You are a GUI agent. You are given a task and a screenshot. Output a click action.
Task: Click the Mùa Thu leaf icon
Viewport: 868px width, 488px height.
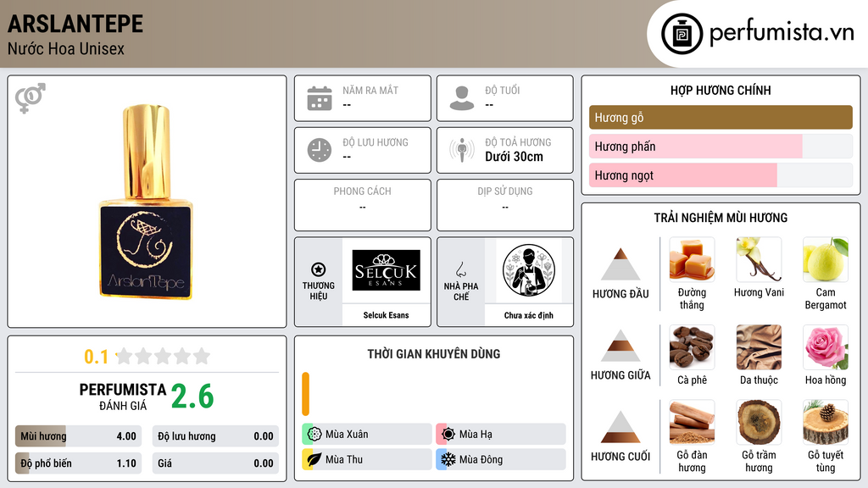314,459
